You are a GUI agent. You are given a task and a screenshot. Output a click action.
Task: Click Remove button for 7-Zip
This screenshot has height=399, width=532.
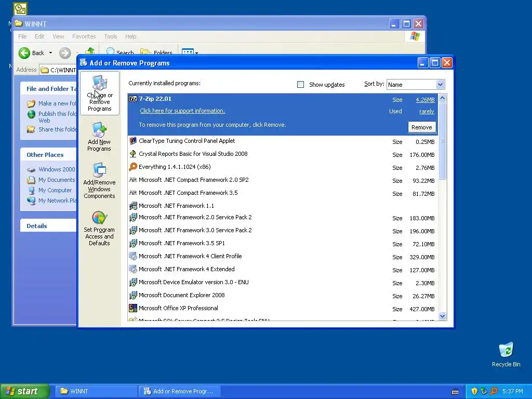(x=422, y=127)
